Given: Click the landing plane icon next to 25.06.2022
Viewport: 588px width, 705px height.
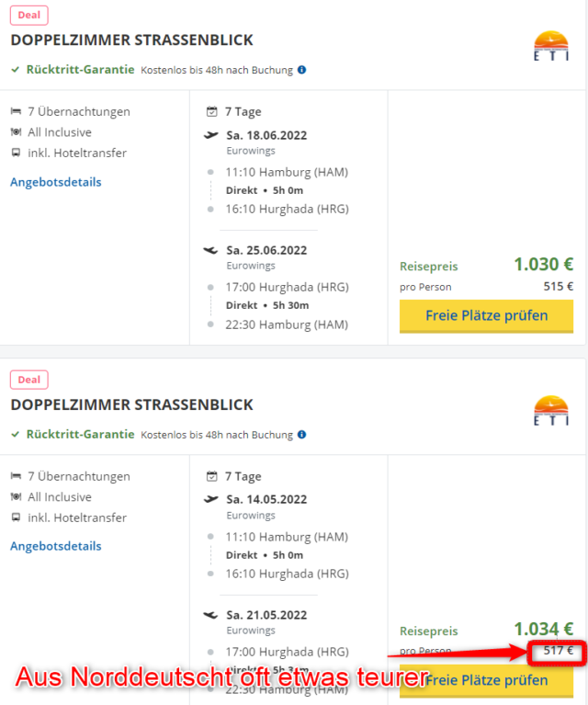Looking at the screenshot, I should 210,250.
